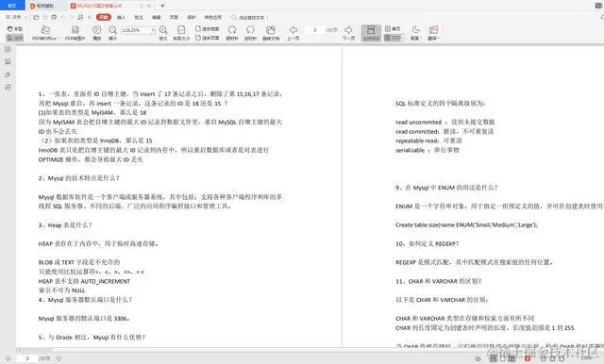The image size is (604, 364).
Task: Select Single Page layout
Action: pyautogui.click(x=393, y=29)
